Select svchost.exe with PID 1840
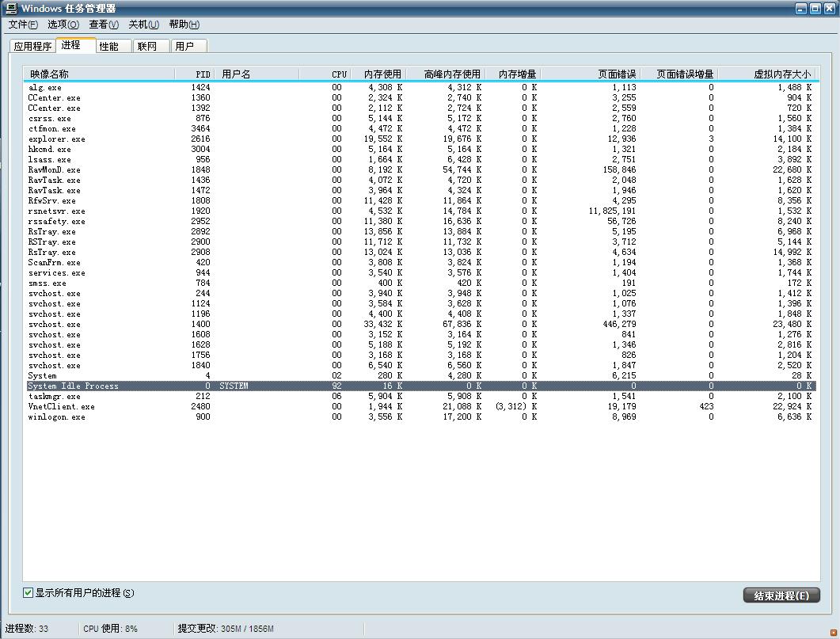Screen dimensions: 840x639 click(420, 365)
